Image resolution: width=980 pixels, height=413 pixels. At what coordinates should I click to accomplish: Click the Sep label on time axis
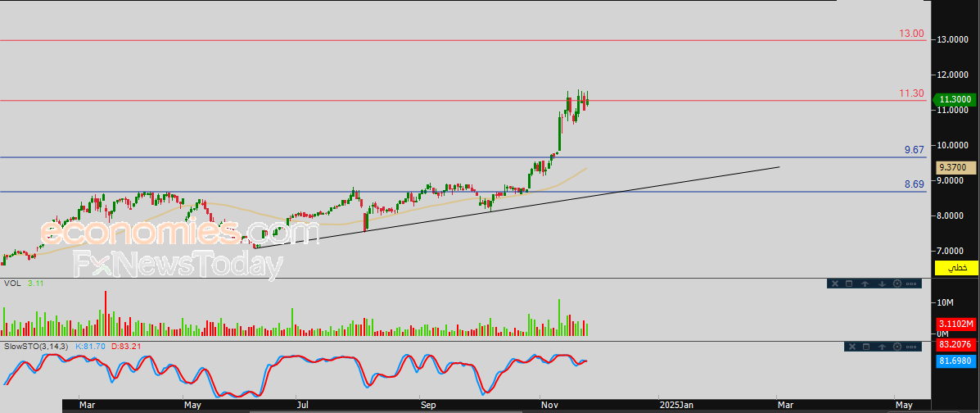[x=428, y=406]
